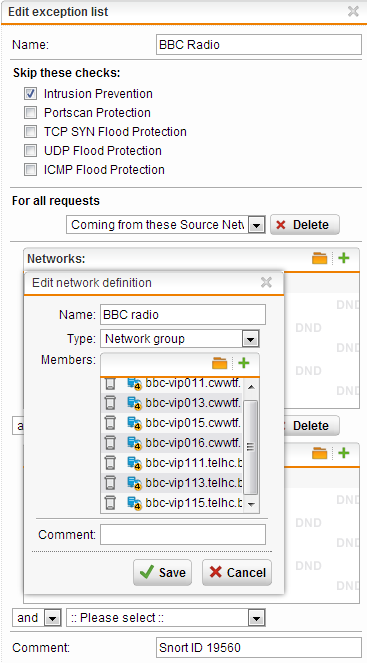This screenshot has width=367, height=663.
Task: Check UDP Flood Protection box
Action: (30, 151)
